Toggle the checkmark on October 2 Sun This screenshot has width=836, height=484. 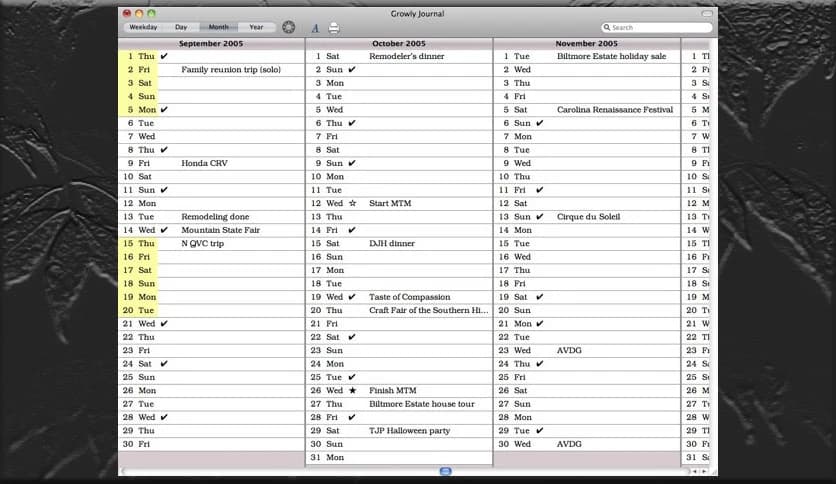(x=352, y=69)
